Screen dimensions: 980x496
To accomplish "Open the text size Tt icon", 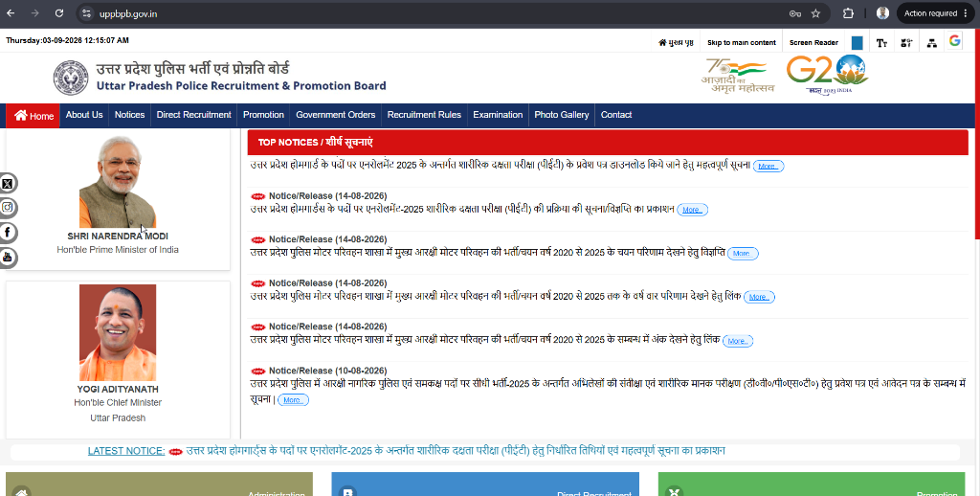I will tap(881, 42).
